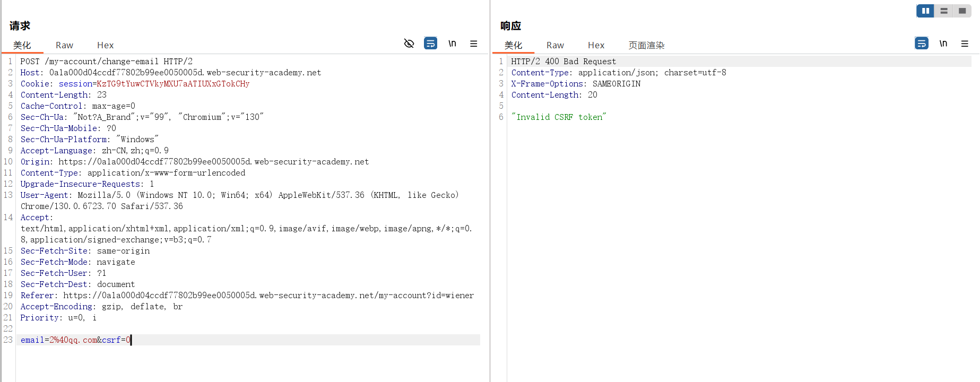Screen dimensions: 980x382
Task: Open the response Raw tab
Action: [555, 45]
